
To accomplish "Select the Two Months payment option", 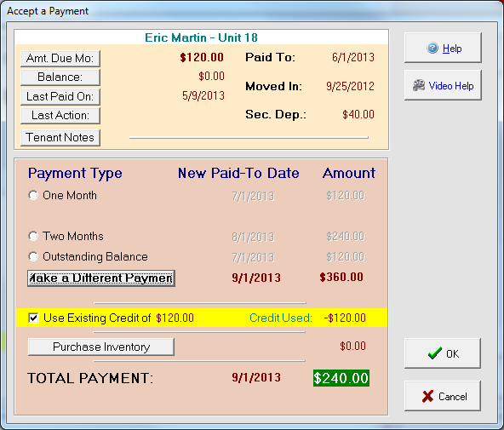I will point(33,236).
